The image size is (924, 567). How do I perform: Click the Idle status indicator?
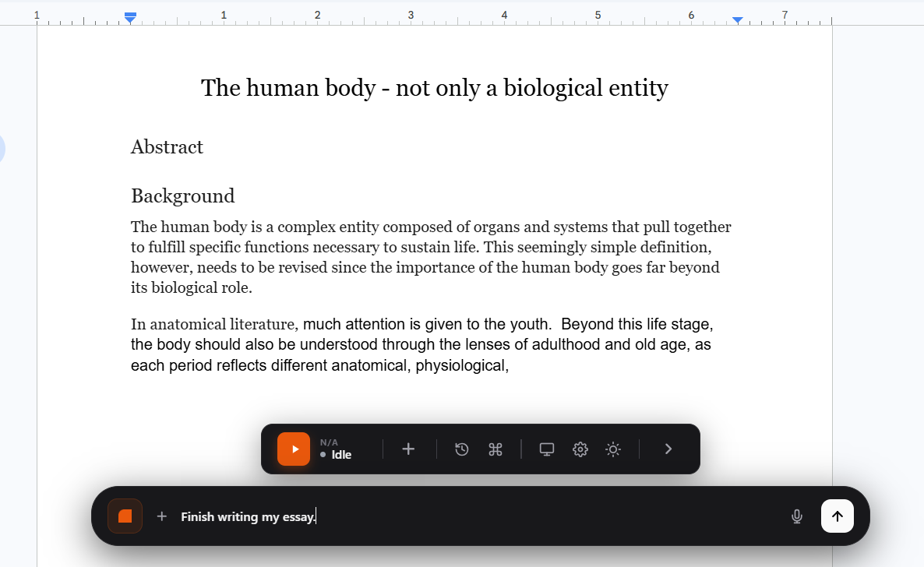point(336,454)
